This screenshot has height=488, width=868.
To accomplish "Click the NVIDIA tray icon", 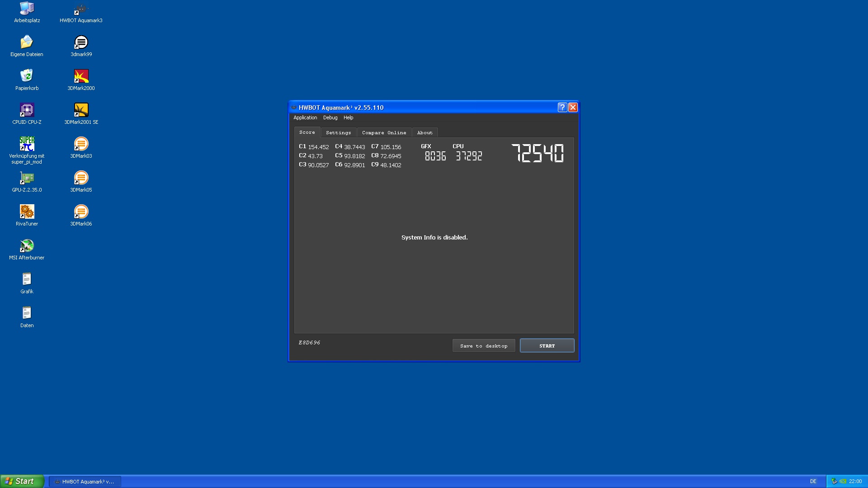I will [843, 481].
